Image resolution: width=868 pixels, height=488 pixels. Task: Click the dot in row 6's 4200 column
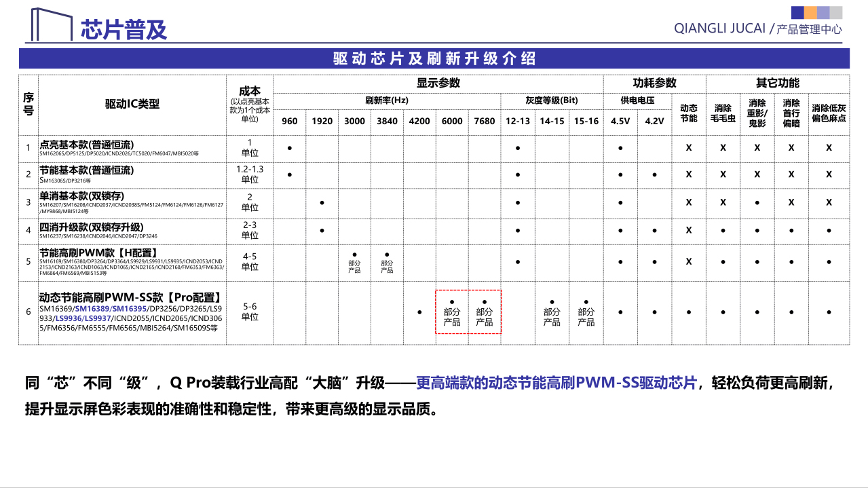click(419, 312)
